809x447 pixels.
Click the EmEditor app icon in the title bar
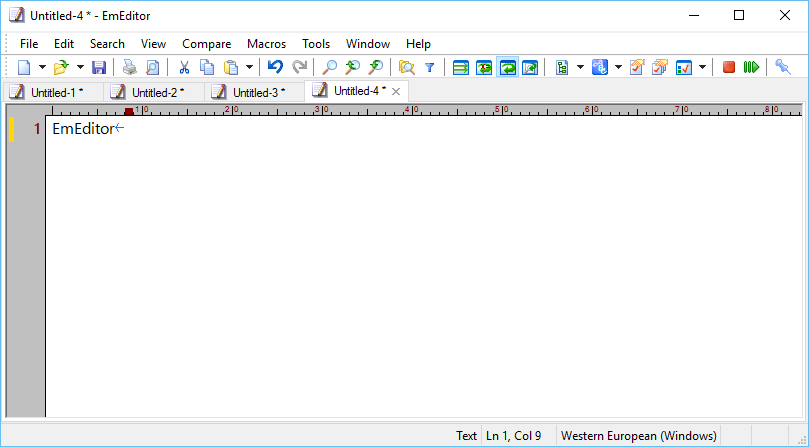17,15
